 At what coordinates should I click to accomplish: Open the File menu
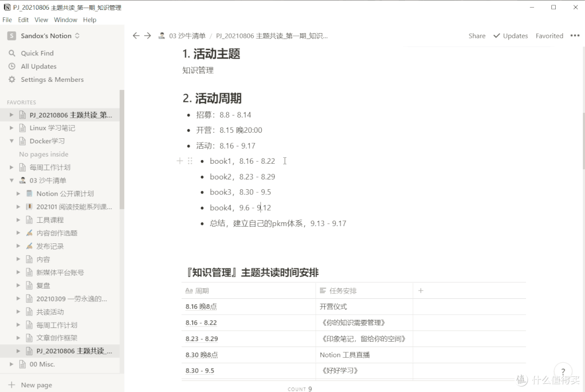7,20
